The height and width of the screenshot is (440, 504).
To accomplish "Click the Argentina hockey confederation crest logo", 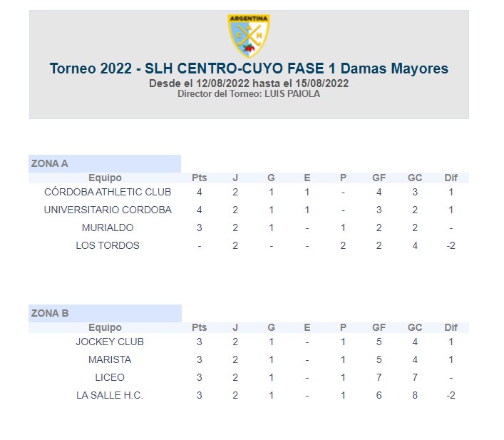I will (x=249, y=36).
